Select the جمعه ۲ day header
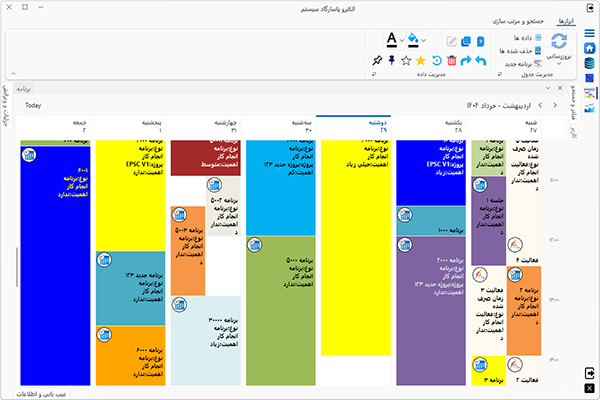600x400 pixels. (53, 126)
